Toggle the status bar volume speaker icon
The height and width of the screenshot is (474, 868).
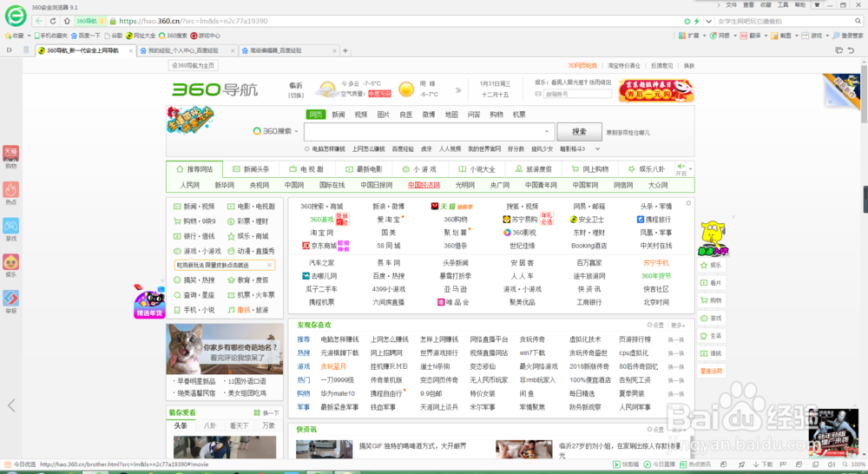831,464
